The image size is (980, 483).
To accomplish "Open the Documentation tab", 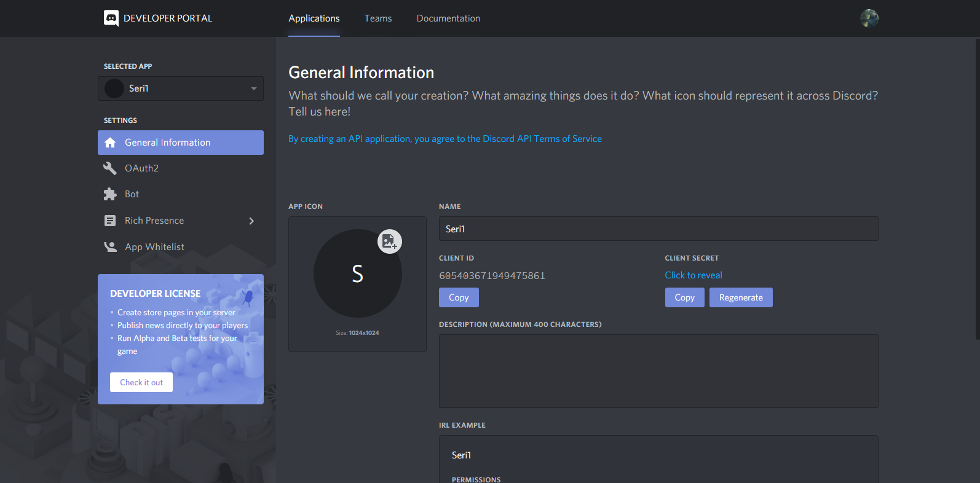I will (448, 18).
